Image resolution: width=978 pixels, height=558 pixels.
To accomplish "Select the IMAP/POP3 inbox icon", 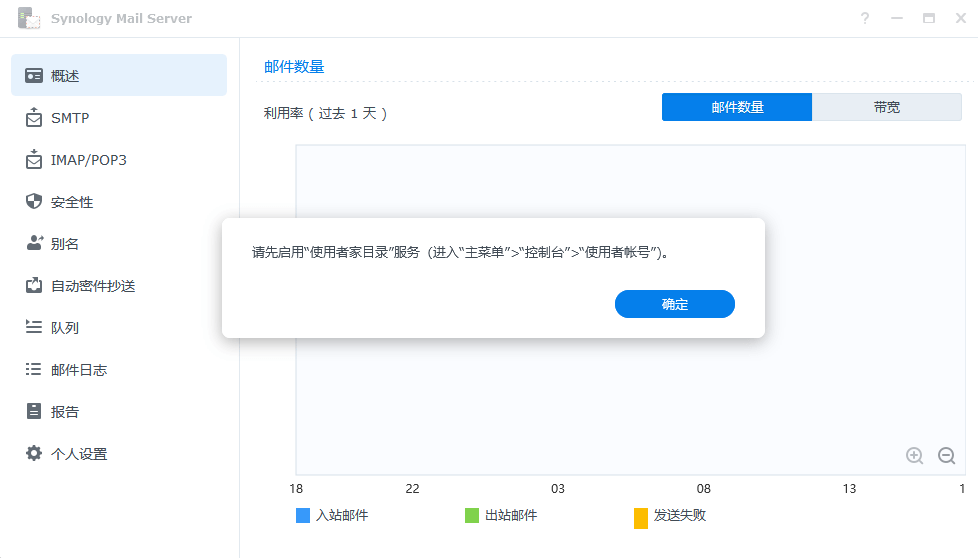I will (x=34, y=160).
